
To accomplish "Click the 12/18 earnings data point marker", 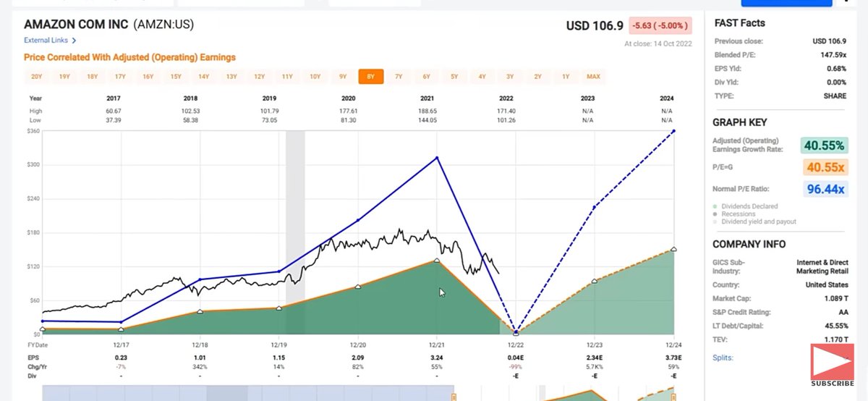I will click(x=200, y=312).
